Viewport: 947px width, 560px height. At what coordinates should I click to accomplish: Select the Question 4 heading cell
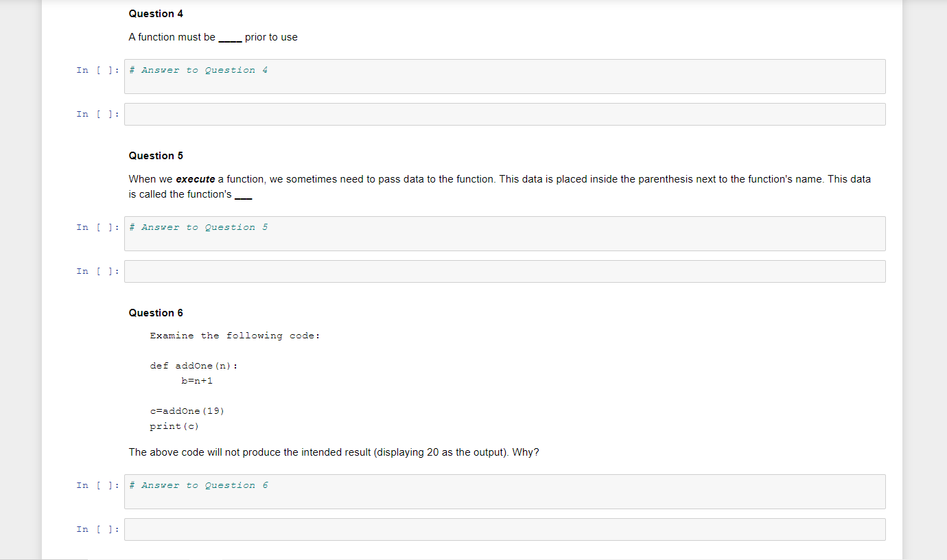[x=156, y=14]
